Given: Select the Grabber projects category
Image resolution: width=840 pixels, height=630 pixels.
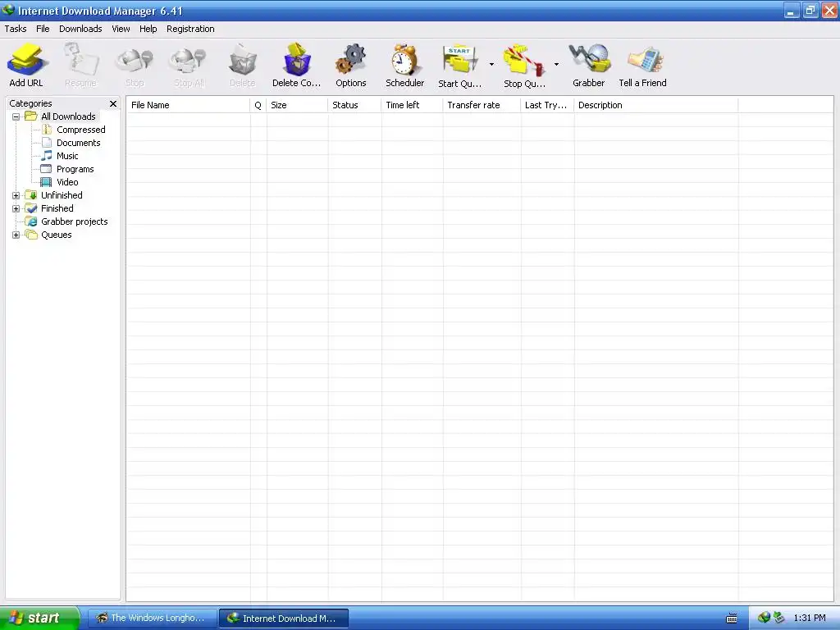Looking at the screenshot, I should (x=75, y=221).
